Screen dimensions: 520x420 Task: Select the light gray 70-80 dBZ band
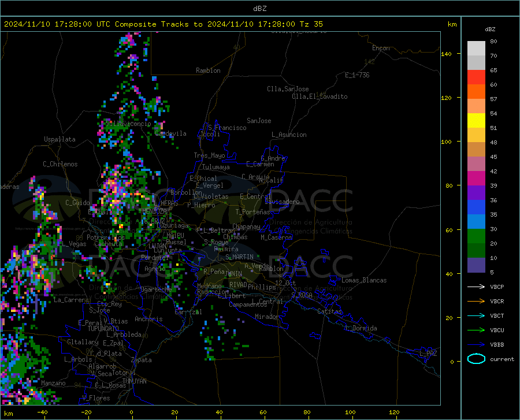476,49
